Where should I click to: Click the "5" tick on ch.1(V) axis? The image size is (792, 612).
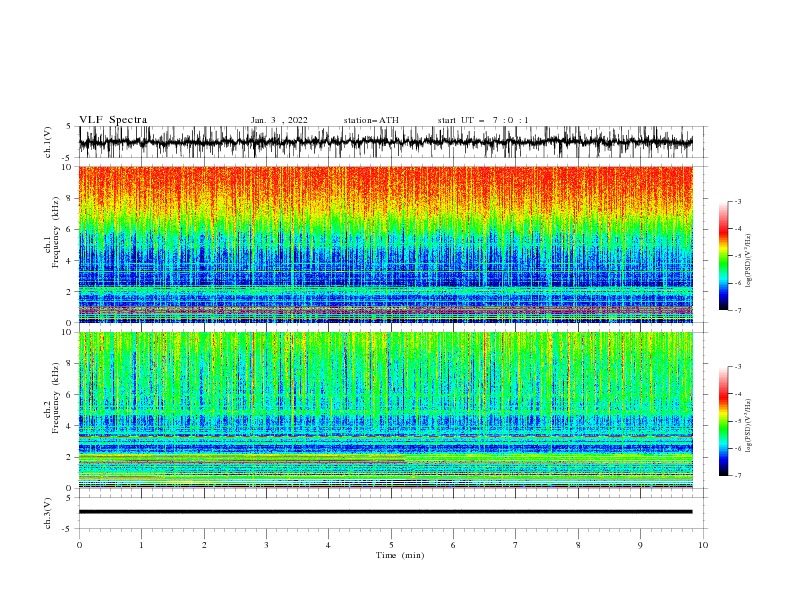pyautogui.click(x=69, y=126)
